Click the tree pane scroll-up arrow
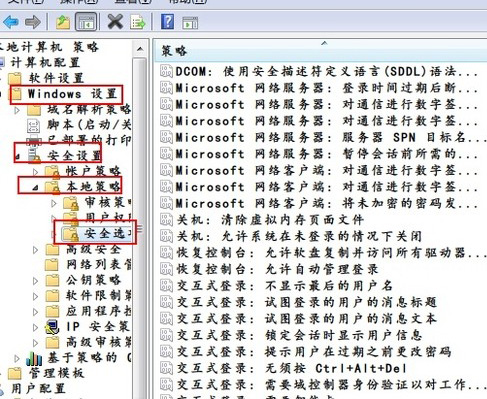Viewport: 487px width, 399px height. [x=140, y=49]
